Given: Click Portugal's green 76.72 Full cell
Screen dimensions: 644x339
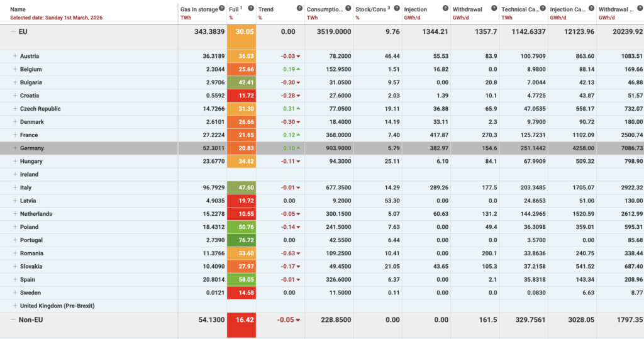Looking at the screenshot, I should (x=242, y=240).
